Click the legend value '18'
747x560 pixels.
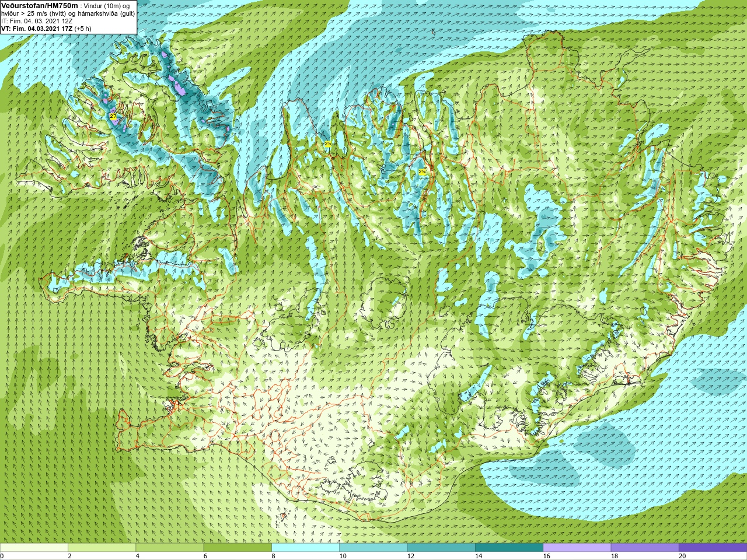point(615,556)
